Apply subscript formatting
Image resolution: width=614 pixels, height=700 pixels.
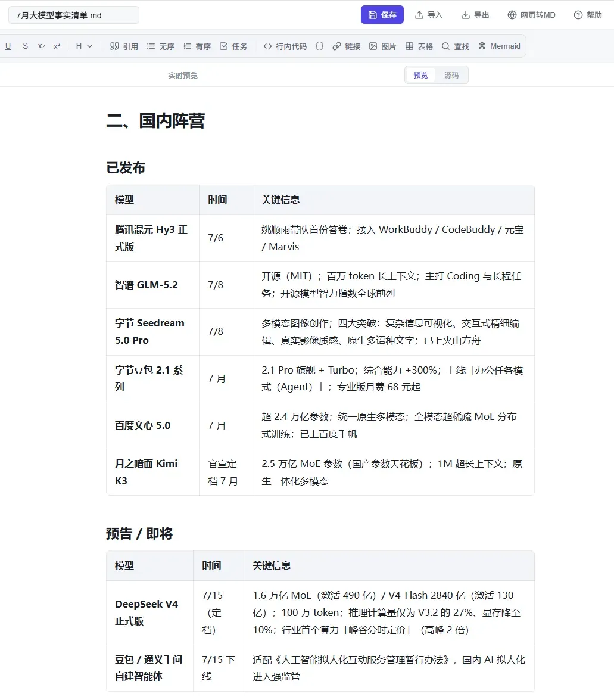pyautogui.click(x=42, y=46)
